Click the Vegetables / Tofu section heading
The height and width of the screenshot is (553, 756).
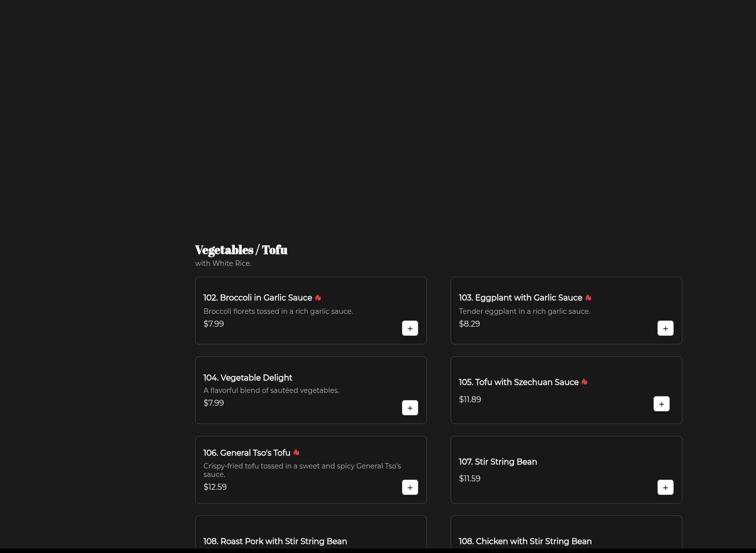241,250
